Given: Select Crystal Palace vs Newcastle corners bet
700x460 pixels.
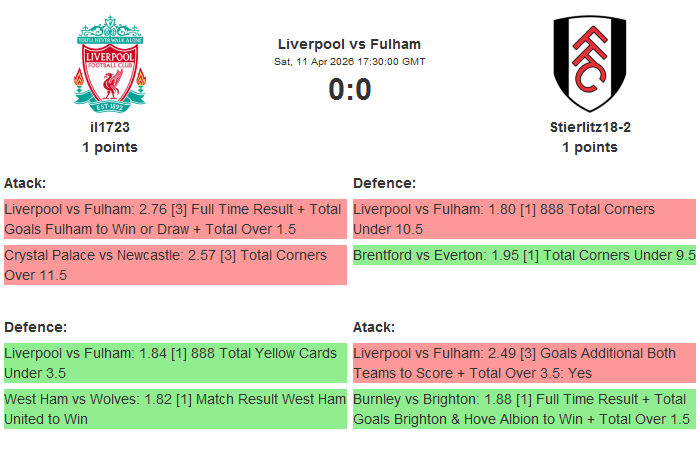Looking at the screenshot, I should pos(174,265).
